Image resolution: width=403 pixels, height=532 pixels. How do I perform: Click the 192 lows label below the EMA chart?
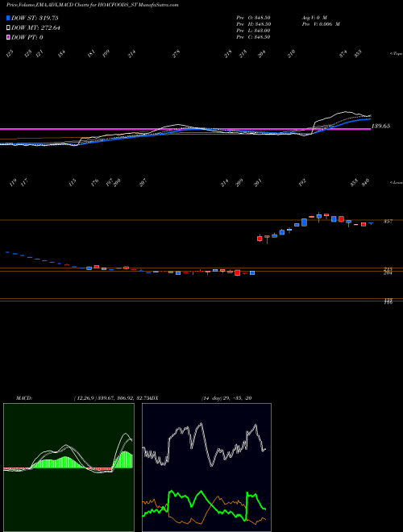click(x=302, y=182)
